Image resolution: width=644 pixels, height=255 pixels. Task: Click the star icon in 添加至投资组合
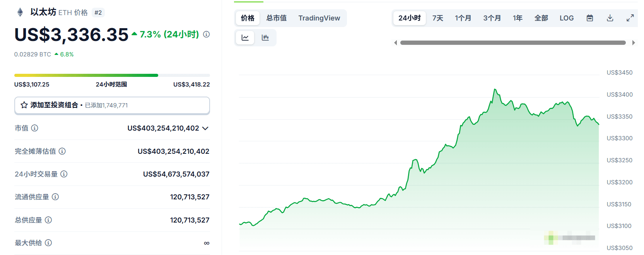(24, 105)
